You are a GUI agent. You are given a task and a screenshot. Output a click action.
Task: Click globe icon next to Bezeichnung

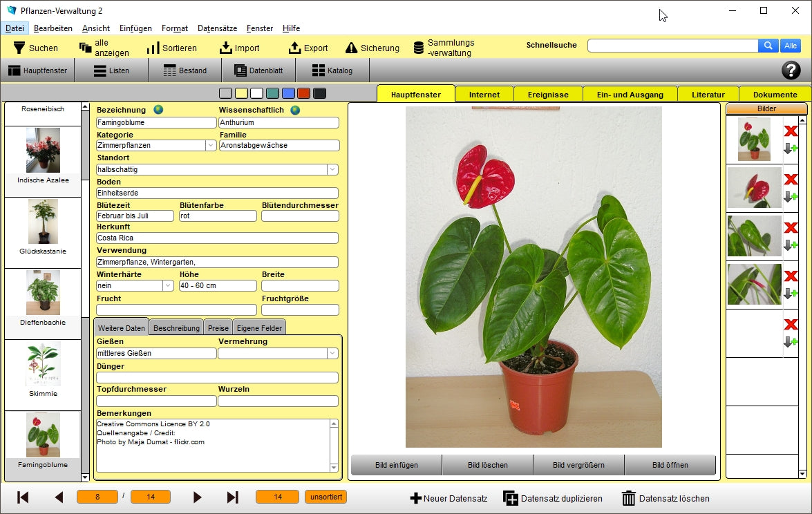point(158,110)
